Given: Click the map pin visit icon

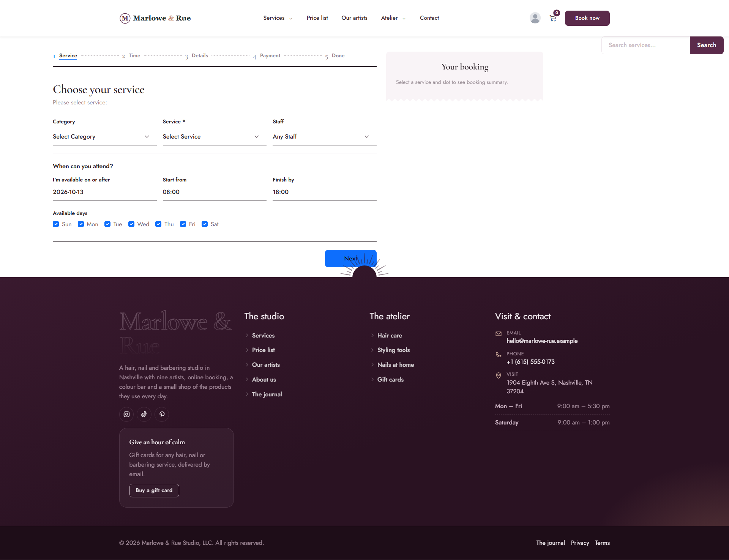Looking at the screenshot, I should click(x=499, y=375).
